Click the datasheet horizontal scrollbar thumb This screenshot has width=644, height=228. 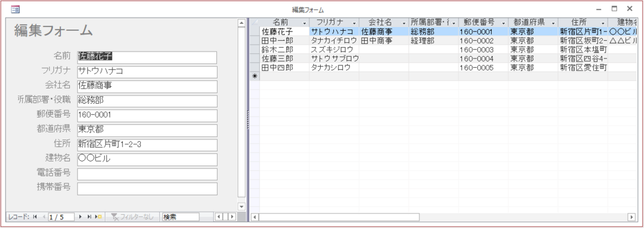click(x=339, y=217)
